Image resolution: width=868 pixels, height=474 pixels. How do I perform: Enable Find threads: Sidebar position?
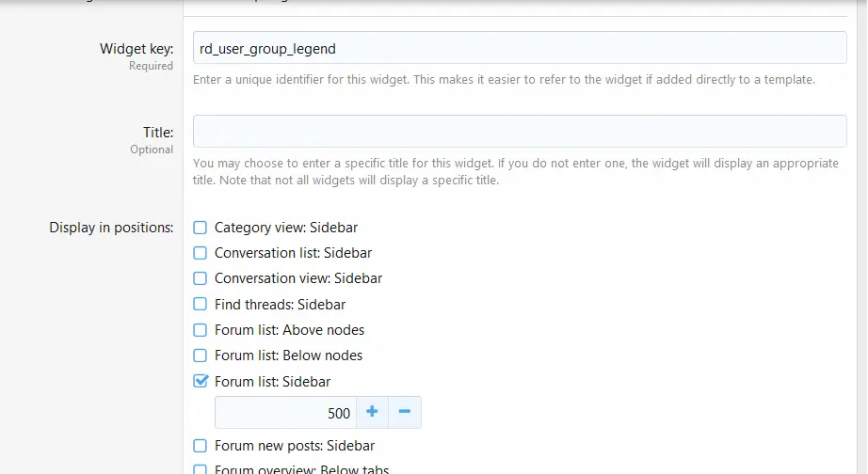point(200,304)
